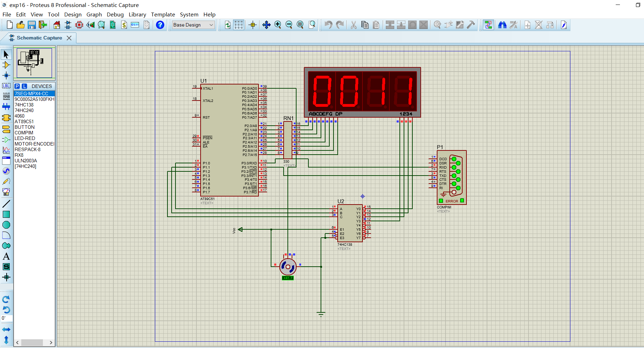The height and width of the screenshot is (348, 644).
Task: Cut selection with the scissors icon
Action: [x=353, y=25]
